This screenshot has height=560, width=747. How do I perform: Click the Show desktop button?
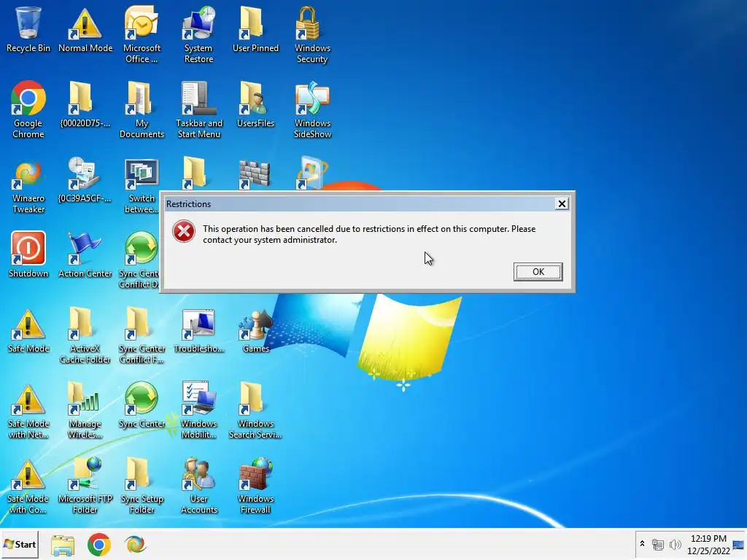click(739, 544)
